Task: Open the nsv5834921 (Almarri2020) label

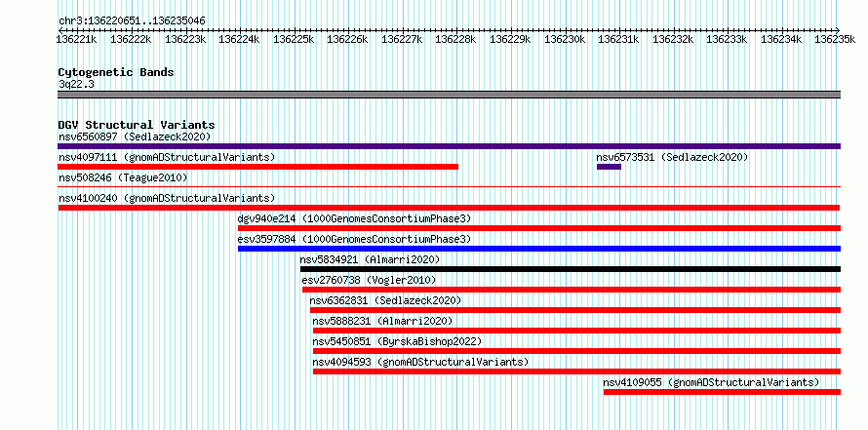Action: pos(370,259)
